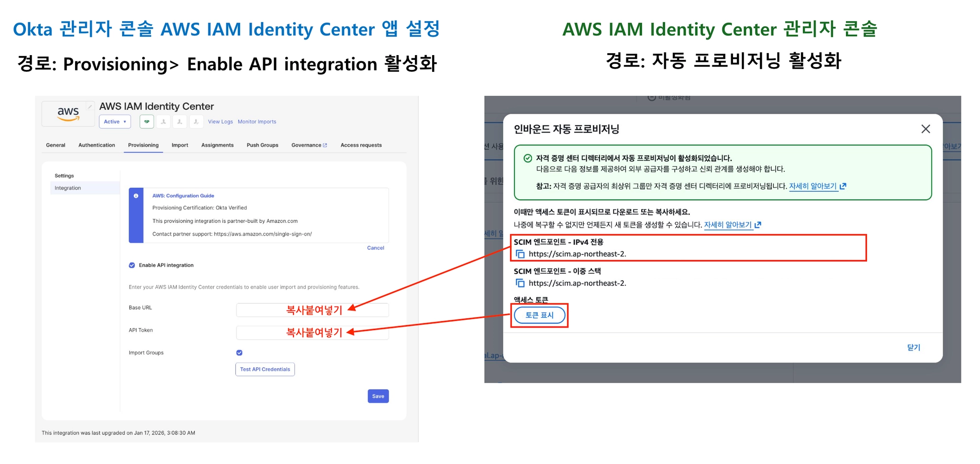
Task: Click the 이중 스택 https://scim.ap-northeast-2. endpoint text
Action: coord(577,283)
